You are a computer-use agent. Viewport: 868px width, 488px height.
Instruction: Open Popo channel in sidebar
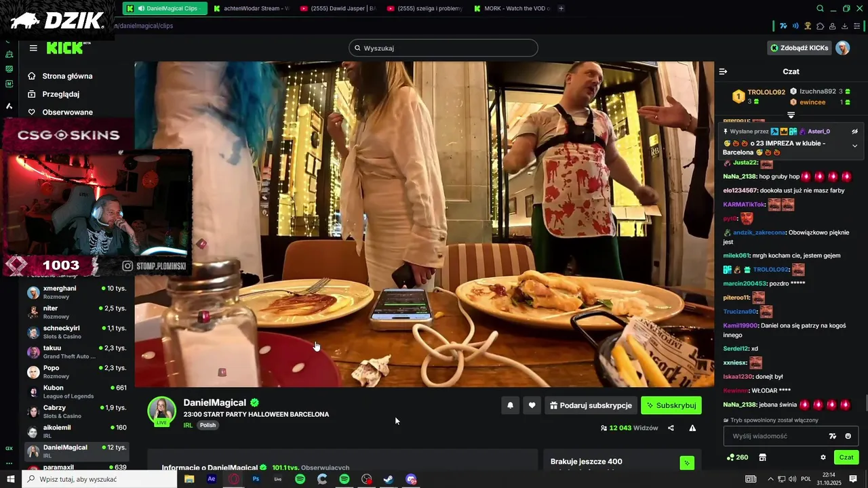77,371
